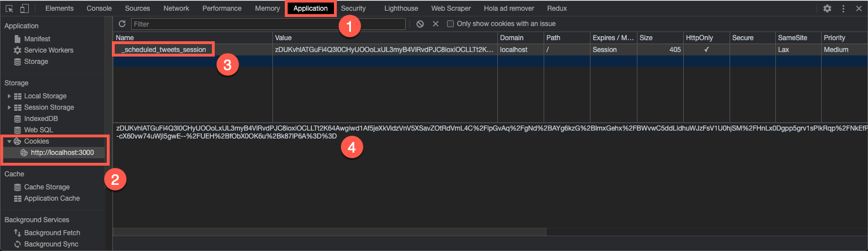The width and height of the screenshot is (868, 251).
Task: Sort by Expires / Max-Age column header
Action: 613,37
